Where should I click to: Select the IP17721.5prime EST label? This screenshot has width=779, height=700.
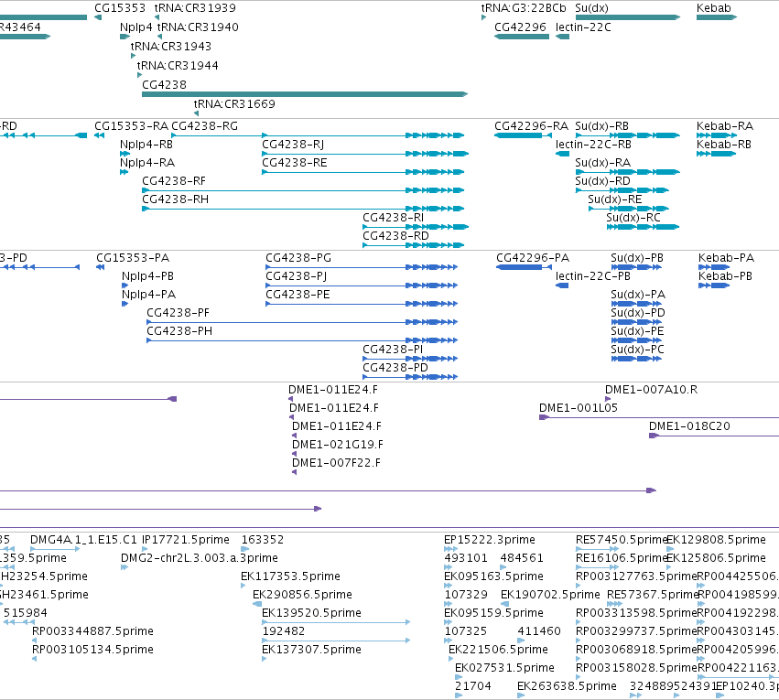click(x=186, y=540)
